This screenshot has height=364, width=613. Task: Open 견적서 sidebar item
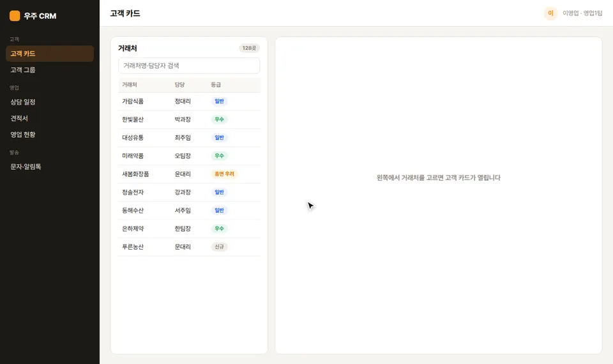50,118
